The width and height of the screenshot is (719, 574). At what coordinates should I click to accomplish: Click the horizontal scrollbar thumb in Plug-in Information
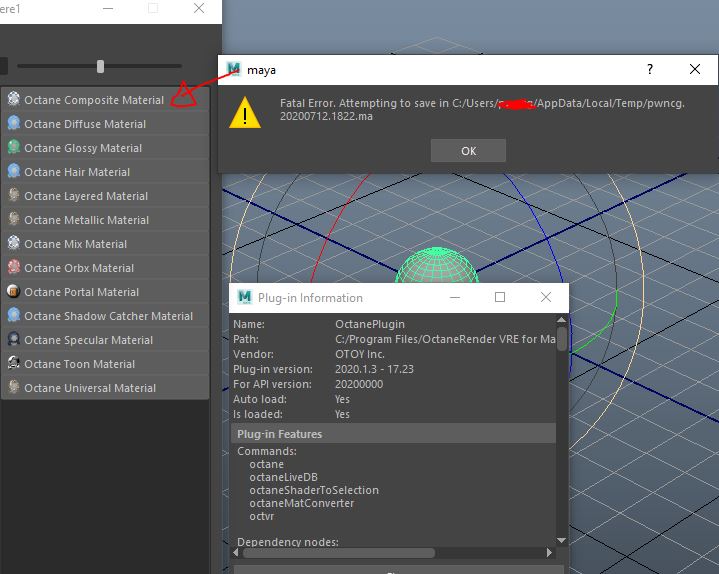[338, 553]
